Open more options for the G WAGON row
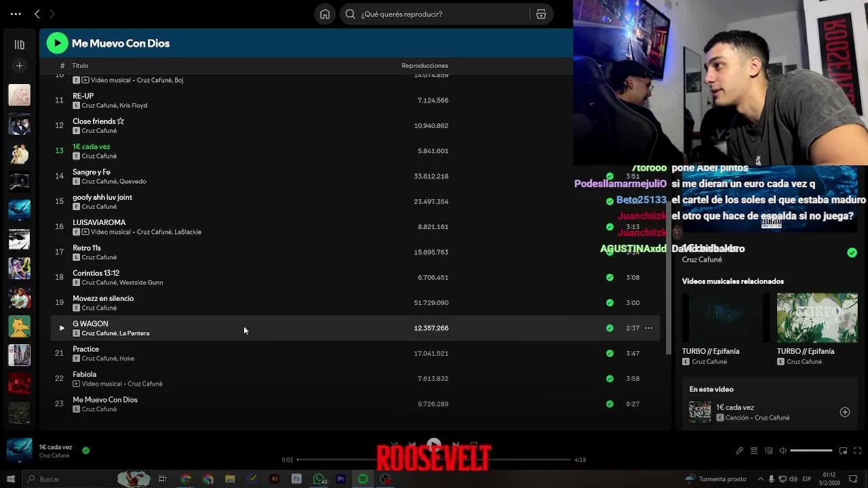 (x=648, y=328)
